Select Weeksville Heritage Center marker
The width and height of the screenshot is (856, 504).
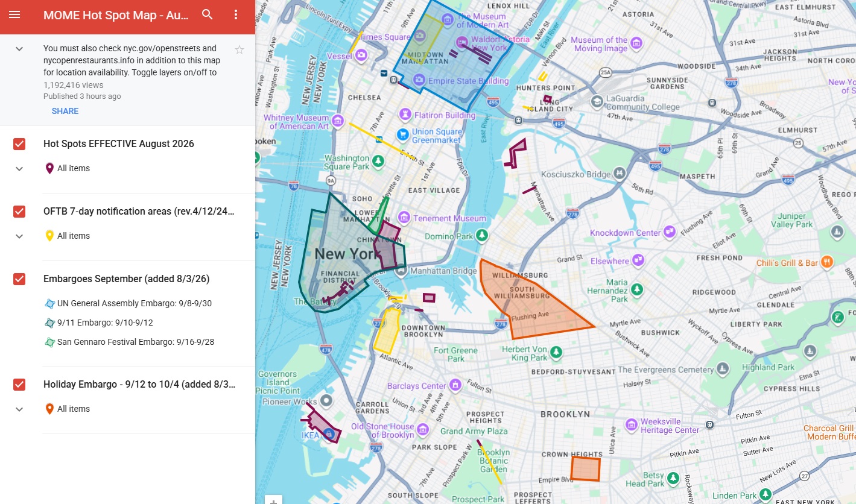(x=632, y=425)
